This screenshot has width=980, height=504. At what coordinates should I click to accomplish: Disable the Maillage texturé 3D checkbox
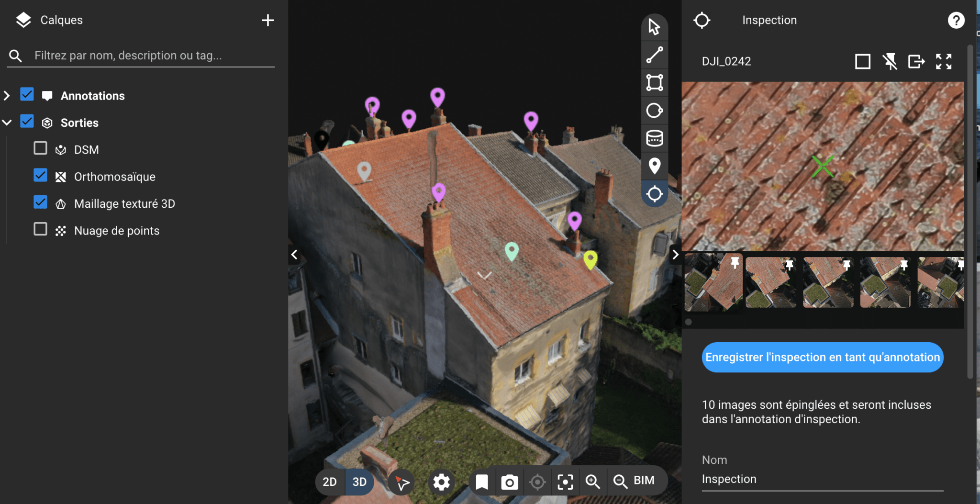pyautogui.click(x=40, y=202)
